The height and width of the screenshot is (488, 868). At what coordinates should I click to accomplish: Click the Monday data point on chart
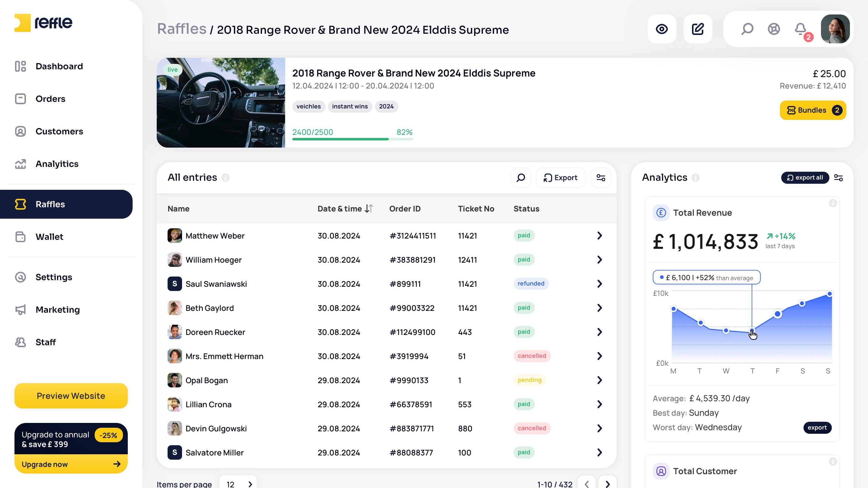(674, 309)
